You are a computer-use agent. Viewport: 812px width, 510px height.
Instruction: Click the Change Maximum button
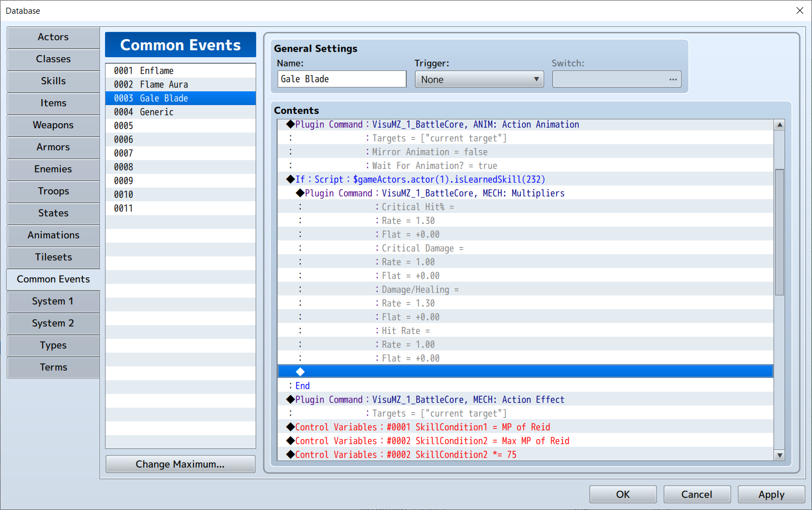tap(180, 464)
